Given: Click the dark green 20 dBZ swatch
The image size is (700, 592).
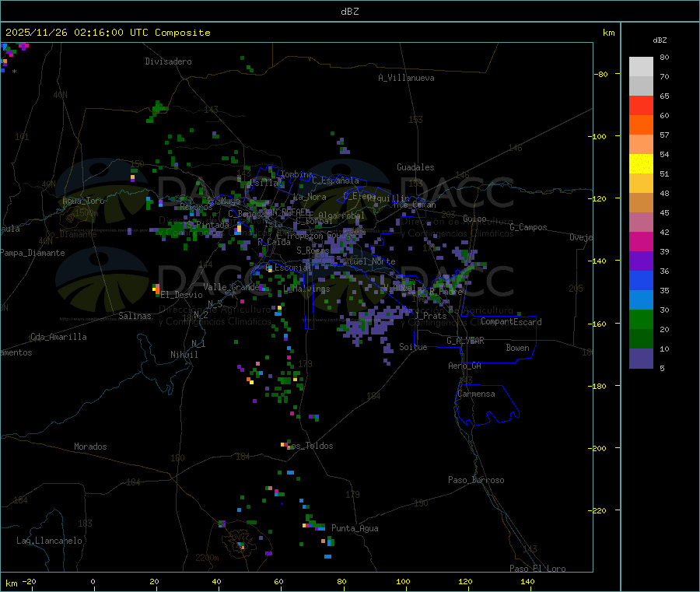Looking at the screenshot, I should click(x=641, y=338).
